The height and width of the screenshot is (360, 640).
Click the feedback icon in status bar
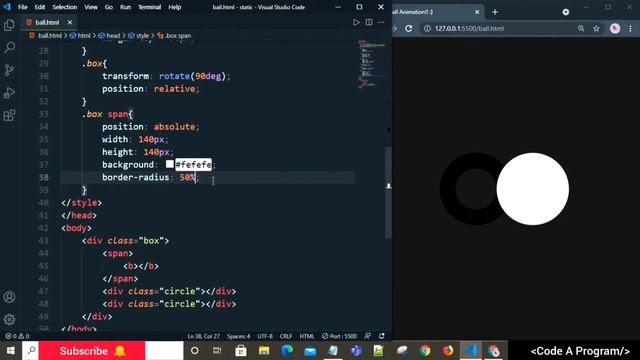click(367, 336)
